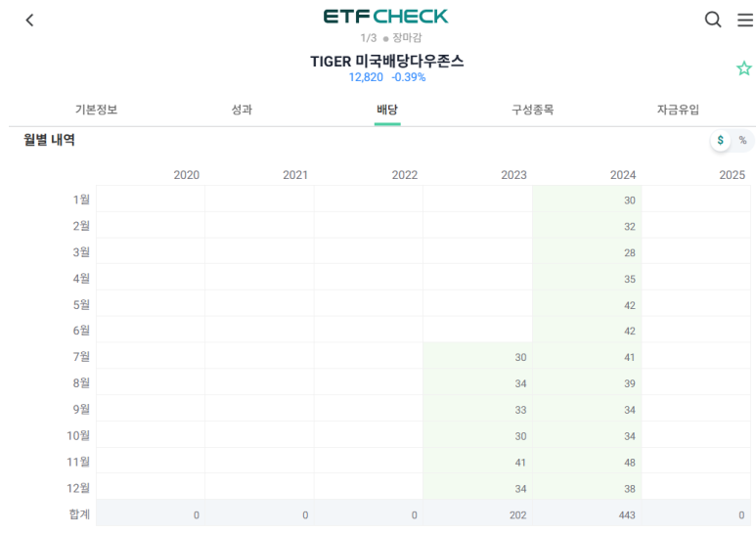Click the 2025 column header
Viewport: 756px width, 534px height.
pos(733,175)
